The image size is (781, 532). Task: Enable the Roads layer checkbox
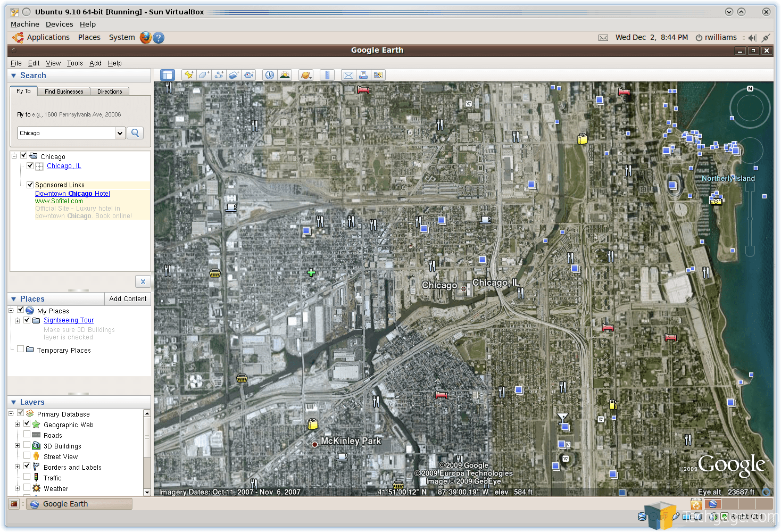click(x=27, y=434)
